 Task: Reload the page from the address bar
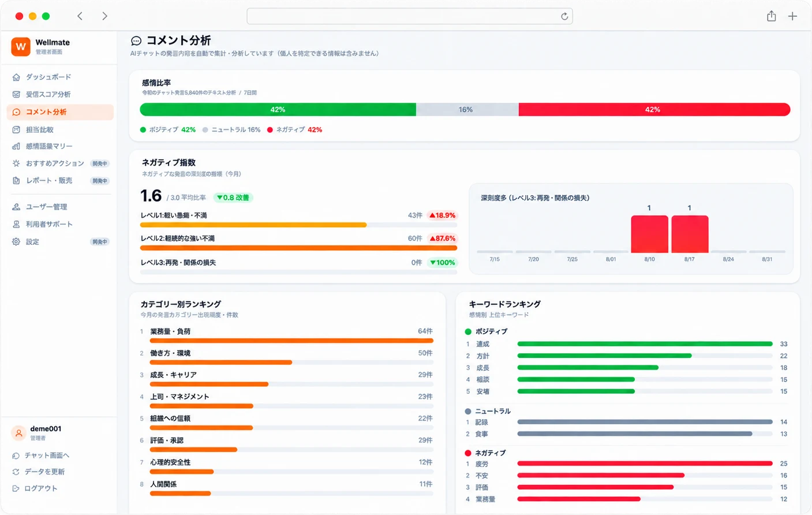tap(564, 16)
